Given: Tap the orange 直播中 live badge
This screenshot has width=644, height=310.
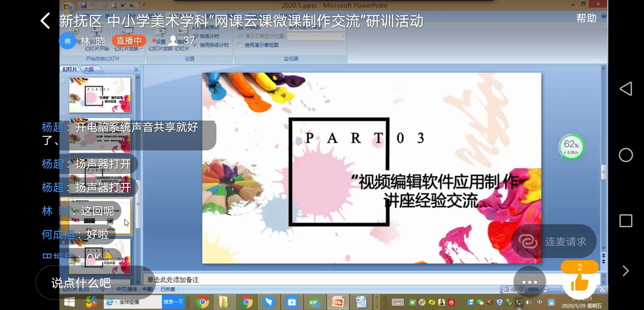Looking at the screenshot, I should tap(129, 41).
